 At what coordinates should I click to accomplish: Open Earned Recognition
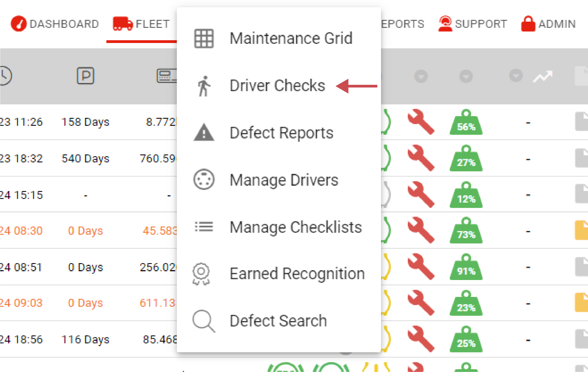(297, 273)
